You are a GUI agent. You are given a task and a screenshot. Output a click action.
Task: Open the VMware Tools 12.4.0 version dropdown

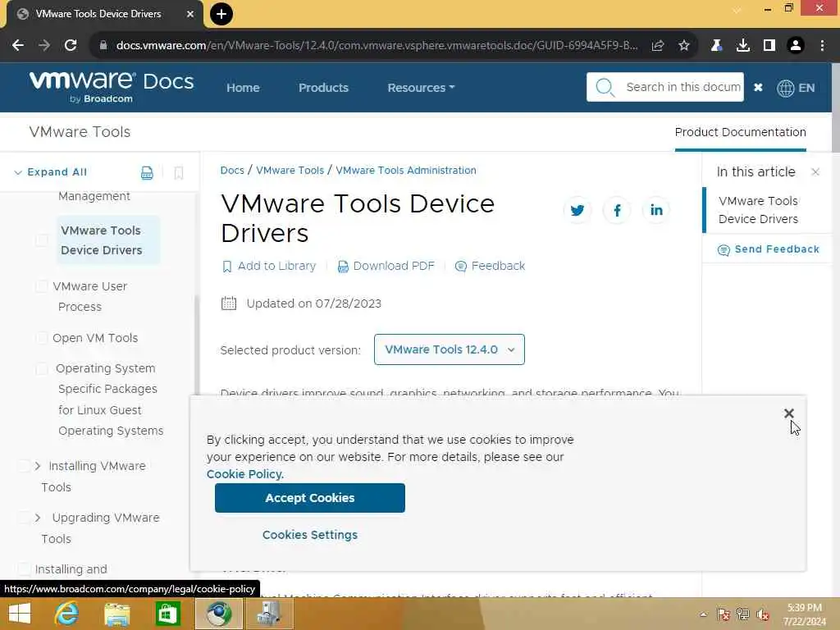click(449, 349)
